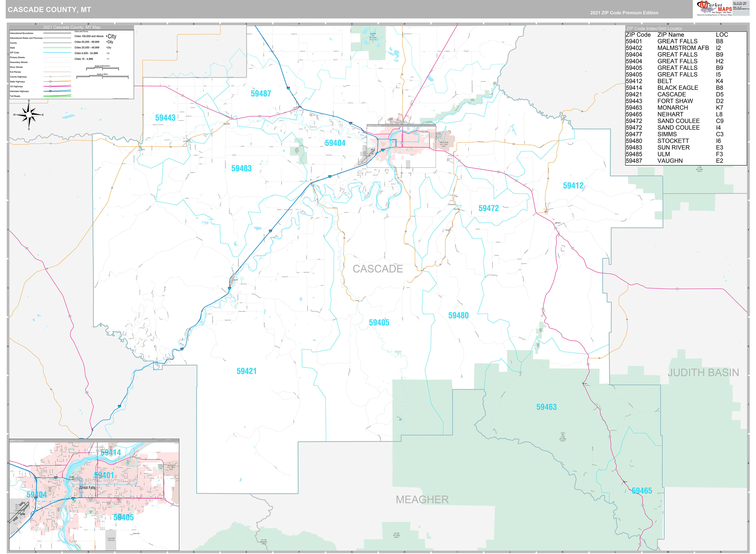Screen dimensions: 756x554
Task: Click the 59421 ZIP label on the map
Action: point(247,371)
